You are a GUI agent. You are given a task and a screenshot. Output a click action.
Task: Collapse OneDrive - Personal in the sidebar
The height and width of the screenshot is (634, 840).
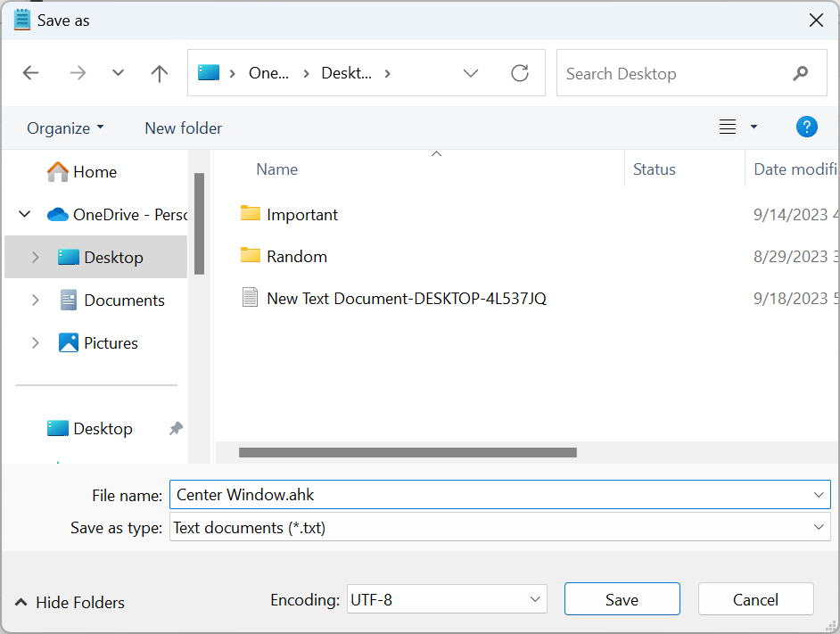(x=24, y=214)
